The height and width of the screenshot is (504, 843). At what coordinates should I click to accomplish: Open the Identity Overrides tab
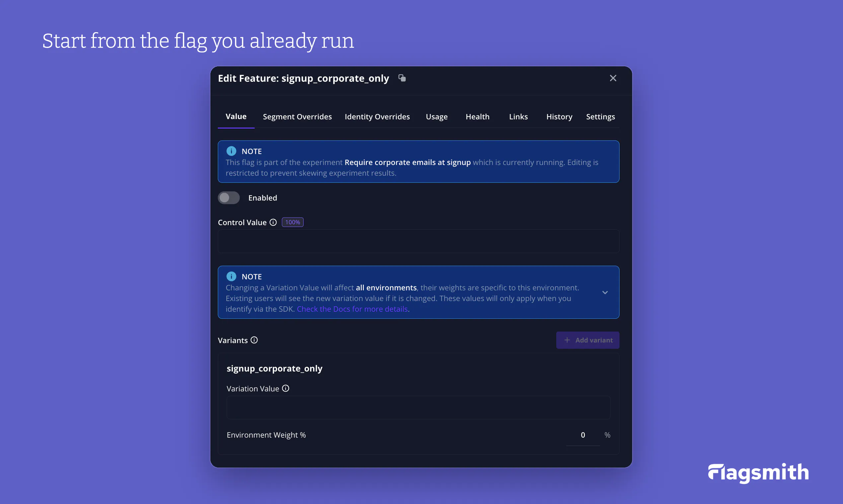377,116
